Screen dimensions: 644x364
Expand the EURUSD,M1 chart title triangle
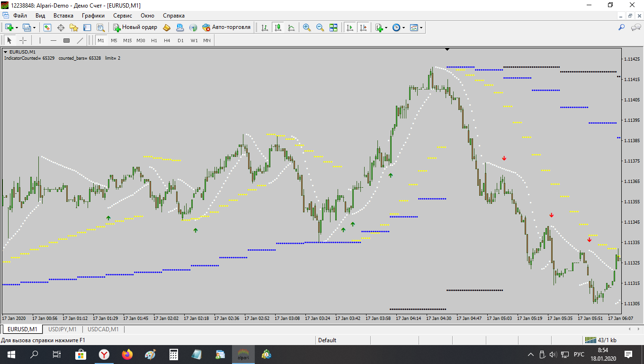pos(6,52)
